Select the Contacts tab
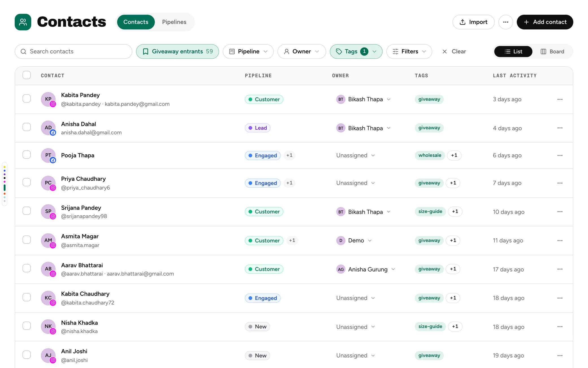This screenshot has height=368, width=588. [x=136, y=22]
